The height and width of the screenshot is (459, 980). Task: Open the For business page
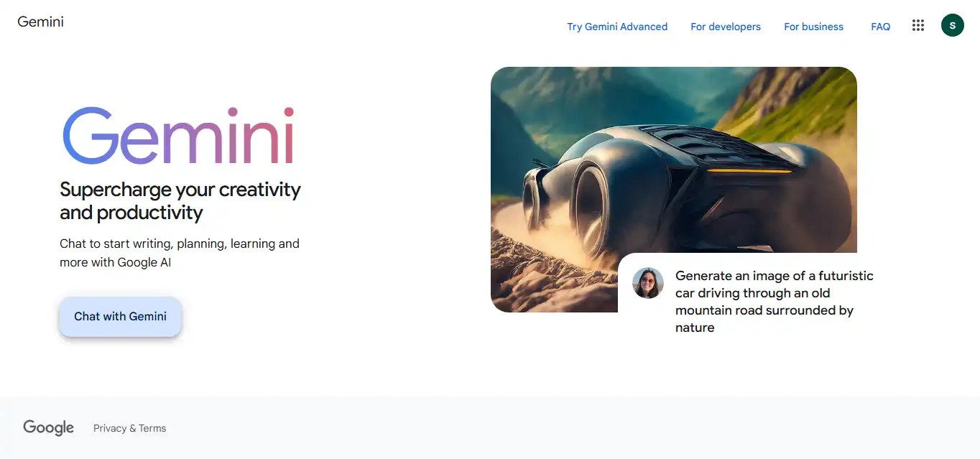[813, 27]
